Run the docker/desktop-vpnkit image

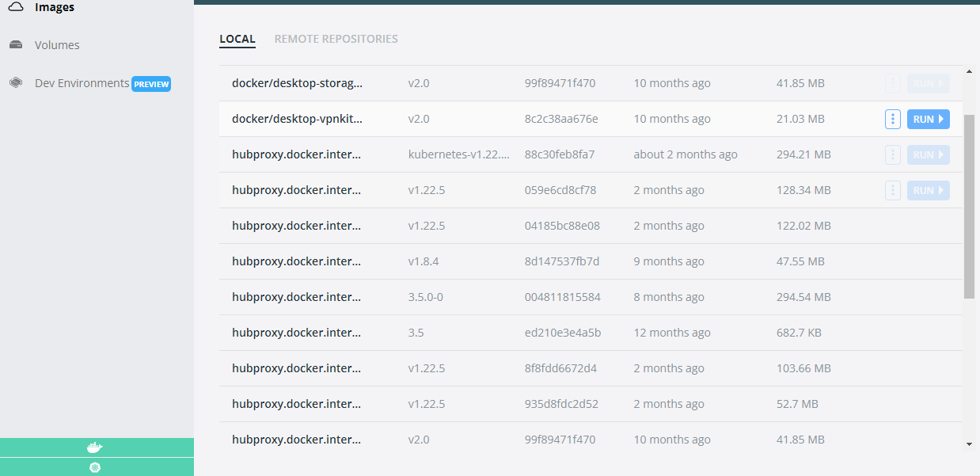click(928, 119)
